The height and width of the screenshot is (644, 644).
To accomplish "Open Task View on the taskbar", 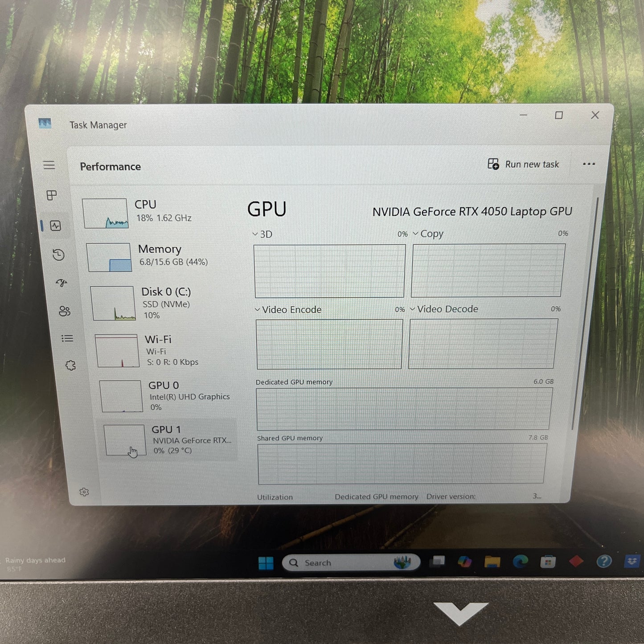I will click(x=437, y=562).
